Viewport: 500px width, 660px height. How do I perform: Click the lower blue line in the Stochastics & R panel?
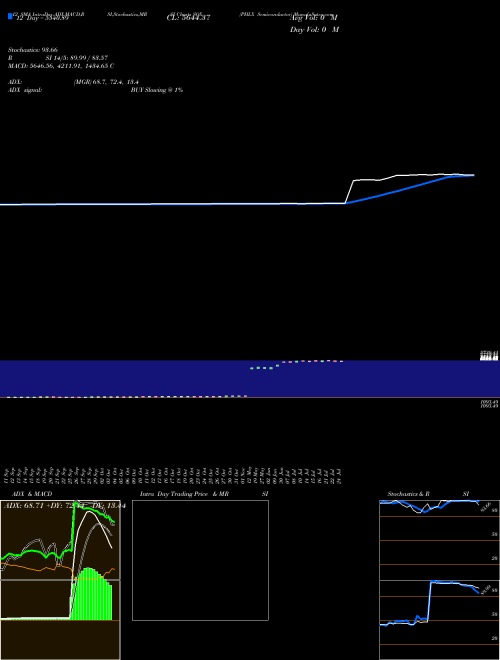point(429,603)
